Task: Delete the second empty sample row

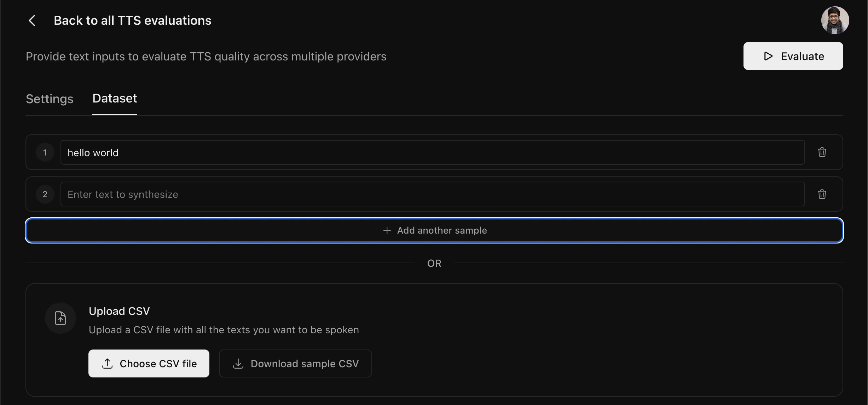Action: pyautogui.click(x=822, y=194)
